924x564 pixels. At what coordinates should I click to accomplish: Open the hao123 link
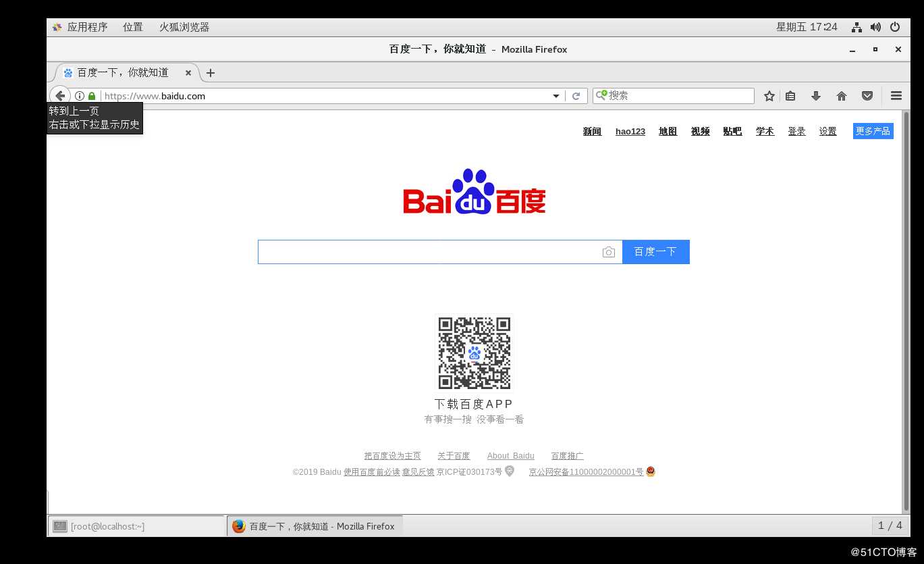(630, 132)
